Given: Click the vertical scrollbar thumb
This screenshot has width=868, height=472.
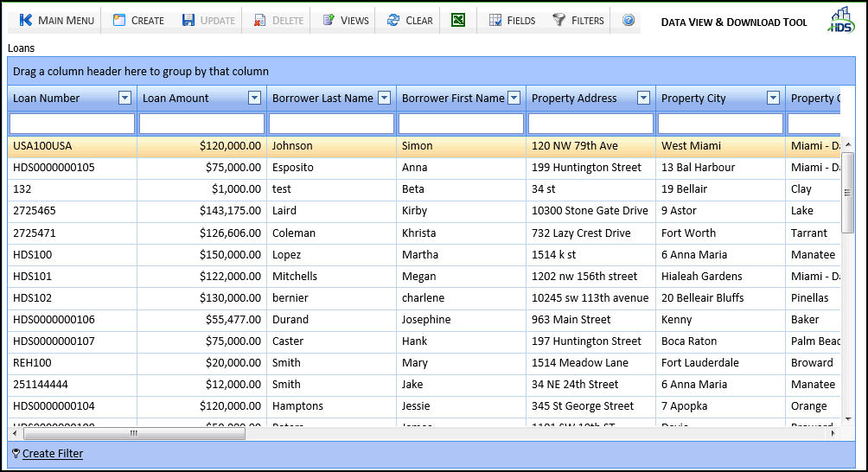Looking at the screenshot, I should pos(847,193).
